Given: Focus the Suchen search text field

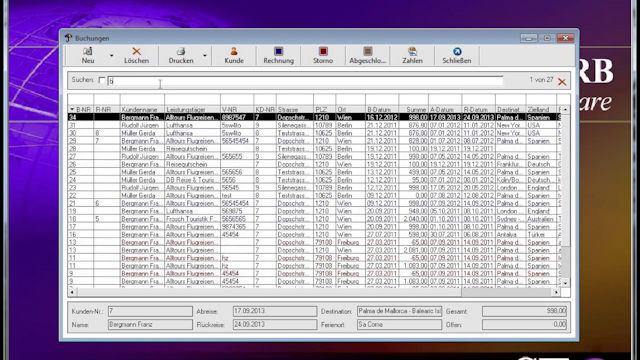Looking at the screenshot, I should click(305, 81).
